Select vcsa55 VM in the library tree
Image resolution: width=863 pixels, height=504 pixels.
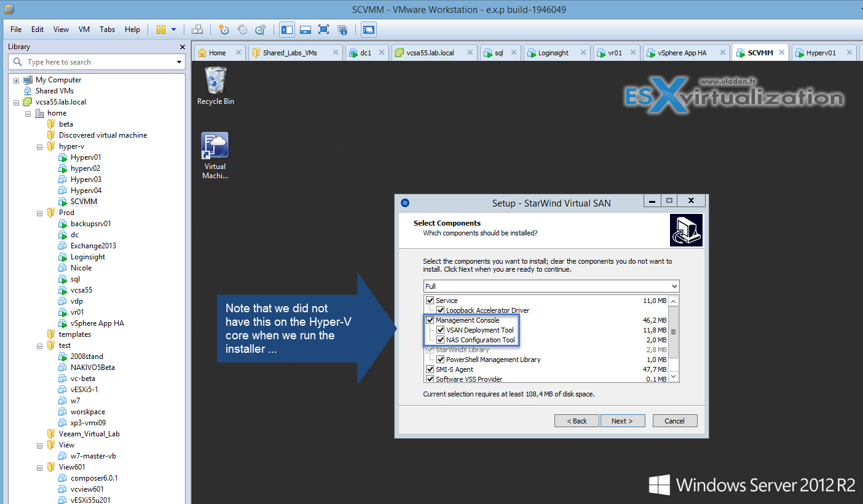tap(81, 290)
